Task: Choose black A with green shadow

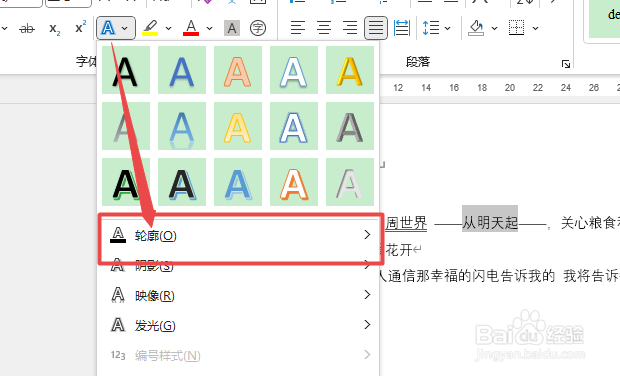Action: [126, 182]
